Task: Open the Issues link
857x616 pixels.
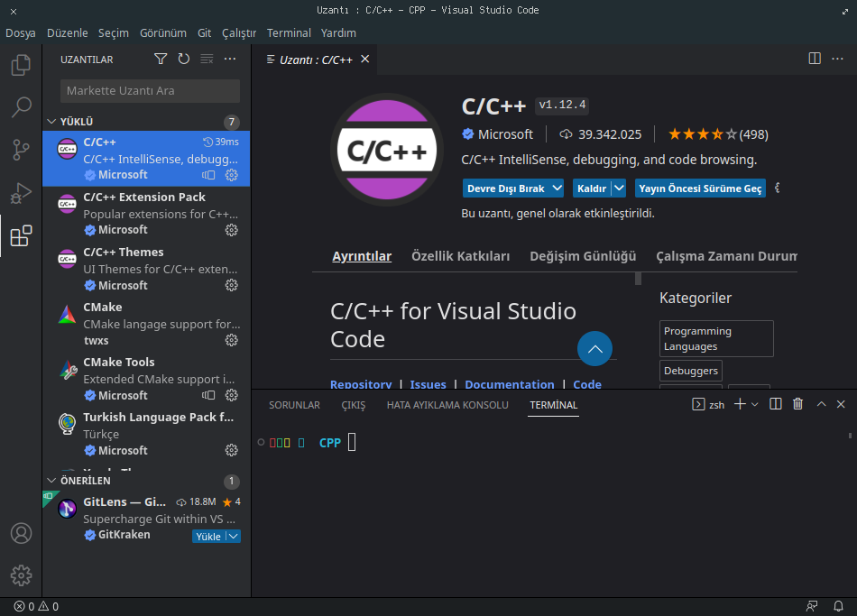Action: [428, 384]
